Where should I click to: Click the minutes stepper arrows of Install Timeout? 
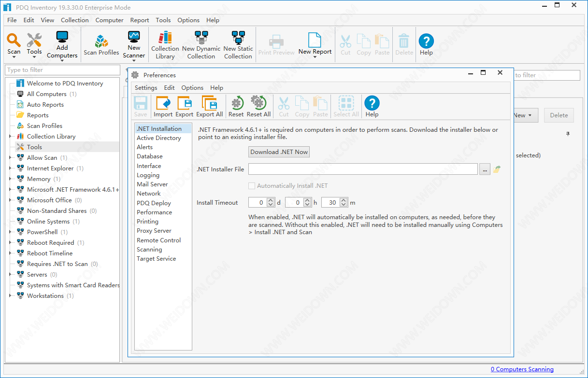pos(344,203)
